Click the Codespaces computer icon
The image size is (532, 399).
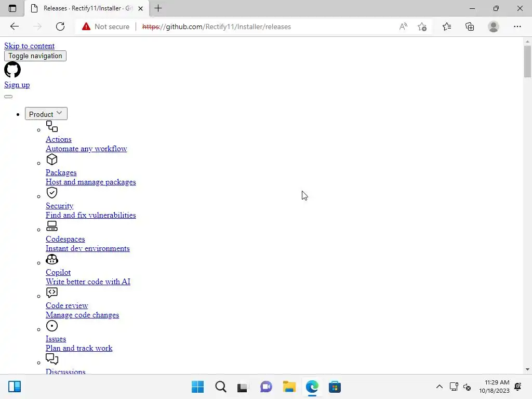coord(52,226)
